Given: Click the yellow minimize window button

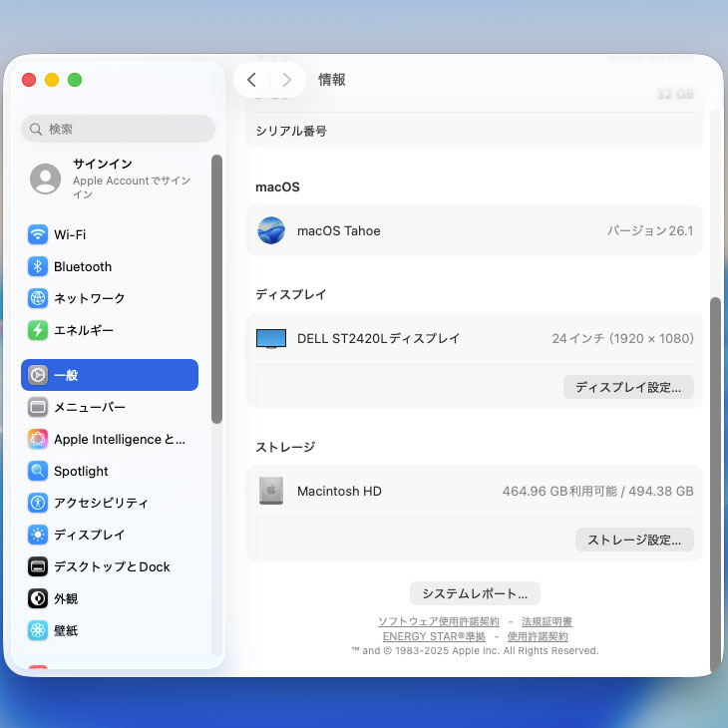Looking at the screenshot, I should (x=52, y=80).
